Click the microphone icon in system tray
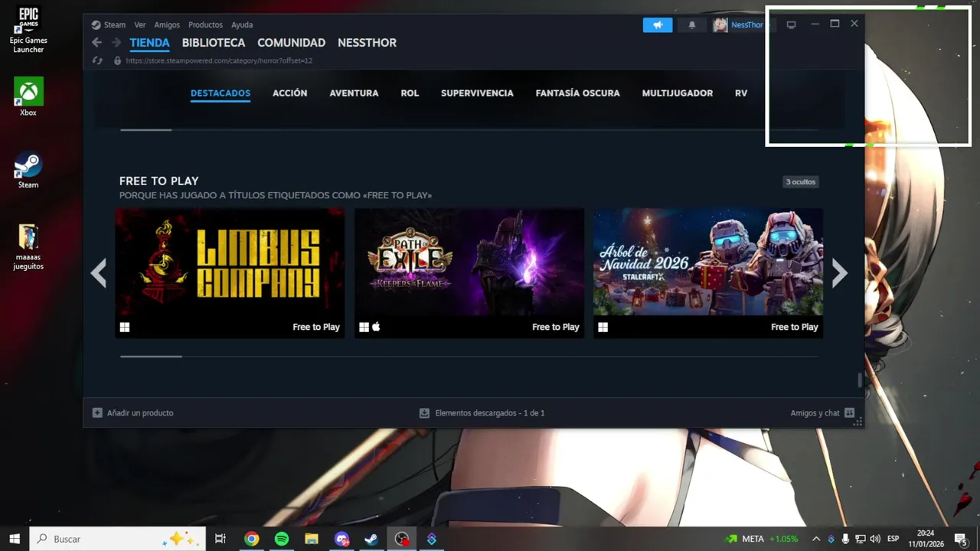980x551 pixels. click(845, 539)
